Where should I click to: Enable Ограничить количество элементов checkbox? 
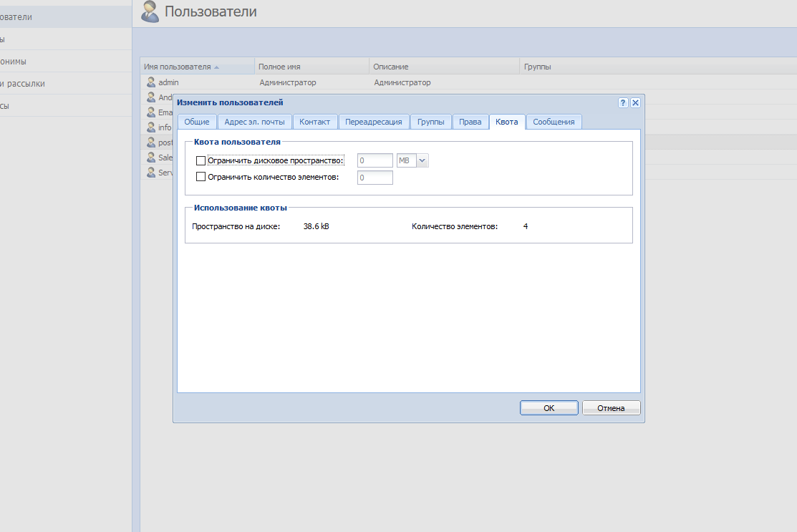click(201, 177)
